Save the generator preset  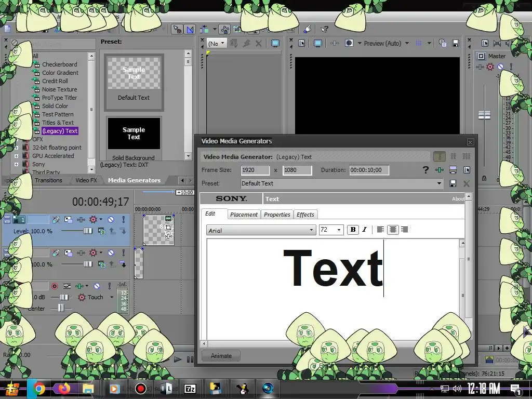(x=453, y=183)
